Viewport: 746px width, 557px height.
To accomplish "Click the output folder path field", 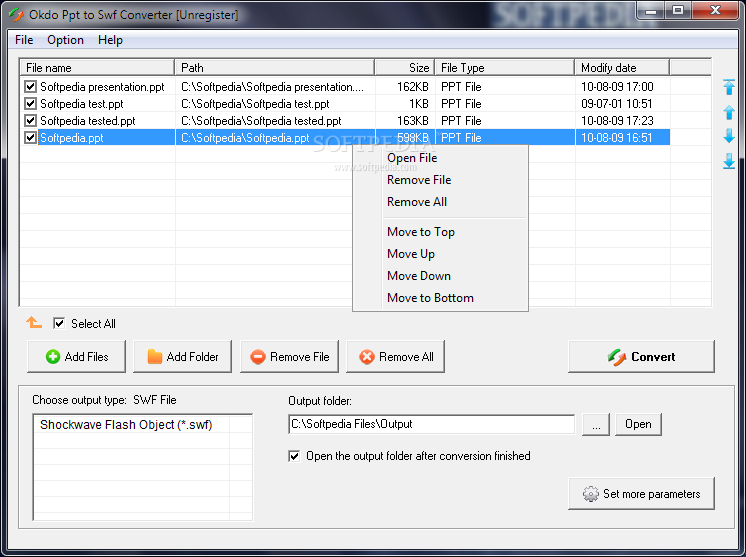I will point(432,424).
